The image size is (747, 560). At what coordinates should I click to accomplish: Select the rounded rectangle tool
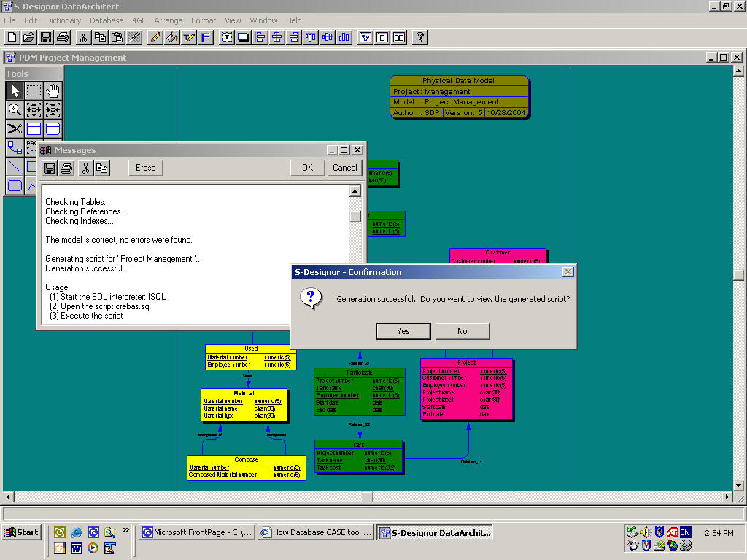(x=14, y=185)
